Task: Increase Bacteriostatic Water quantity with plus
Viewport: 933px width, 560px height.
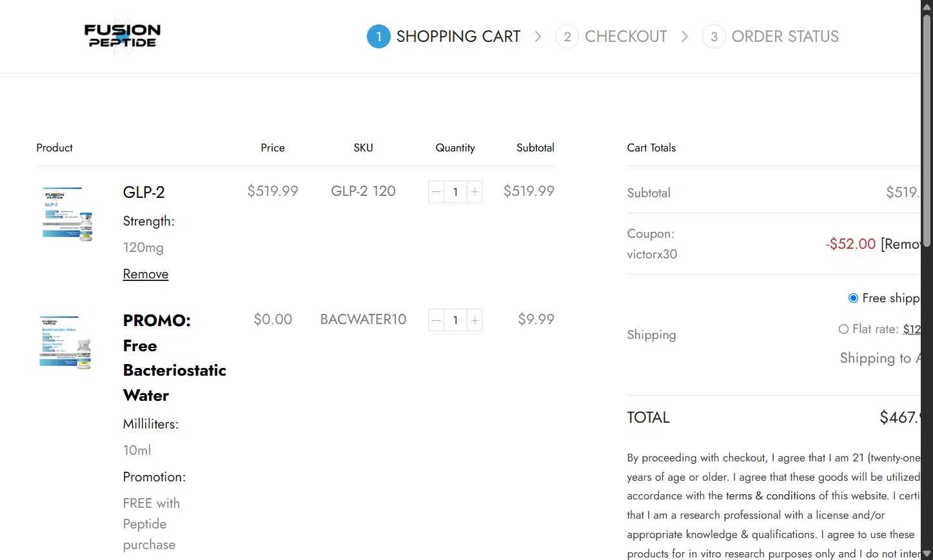Action: click(x=475, y=320)
